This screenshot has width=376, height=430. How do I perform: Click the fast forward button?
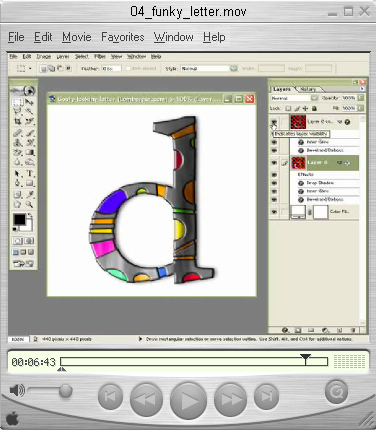231,399
